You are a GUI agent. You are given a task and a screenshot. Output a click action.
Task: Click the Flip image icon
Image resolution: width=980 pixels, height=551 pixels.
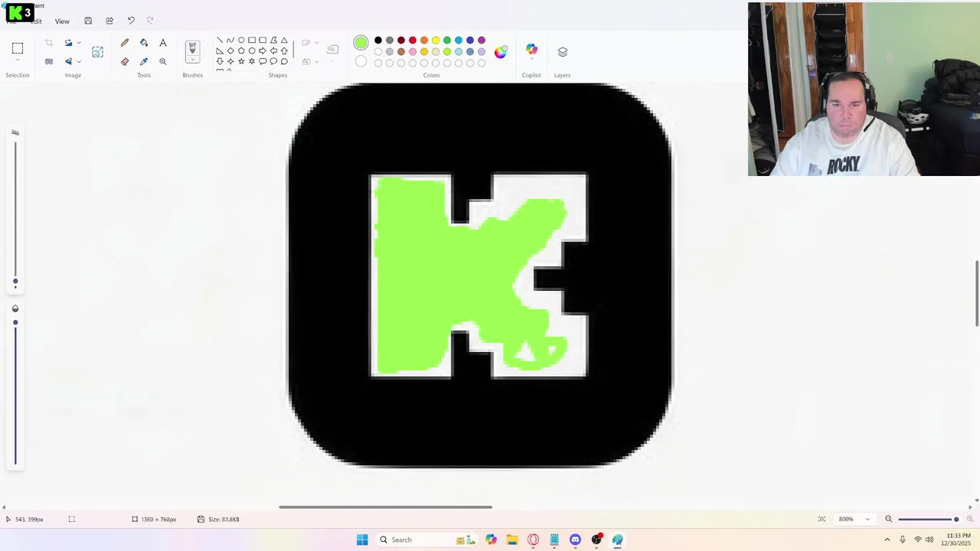click(68, 61)
